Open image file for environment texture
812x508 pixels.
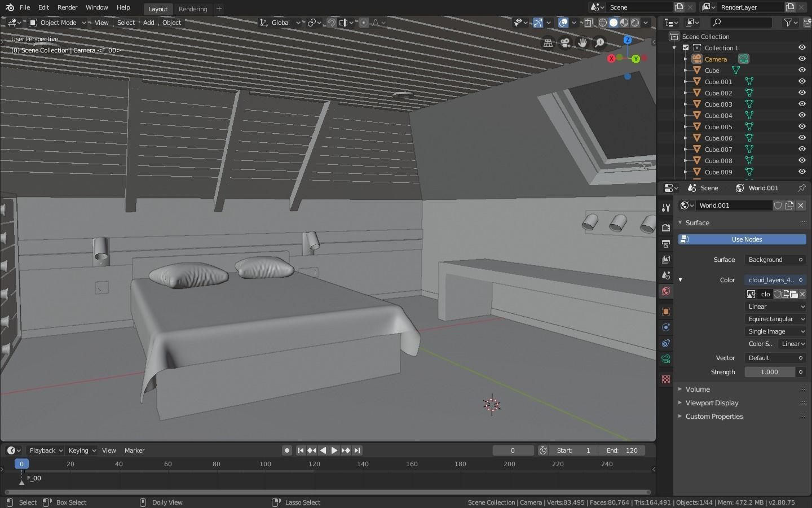[794, 294]
